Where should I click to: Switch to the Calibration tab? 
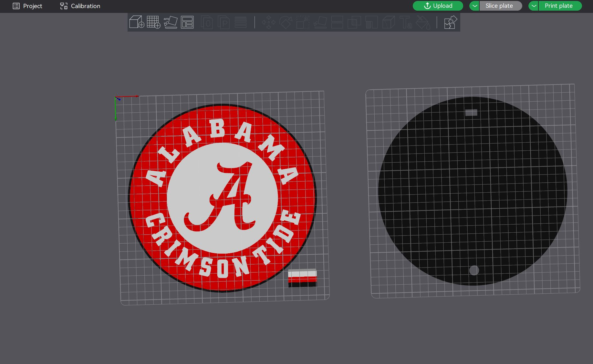coord(80,6)
